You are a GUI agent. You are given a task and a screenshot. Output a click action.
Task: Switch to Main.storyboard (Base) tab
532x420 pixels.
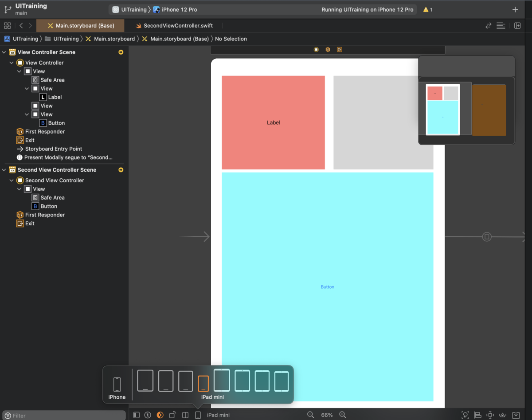pos(80,26)
